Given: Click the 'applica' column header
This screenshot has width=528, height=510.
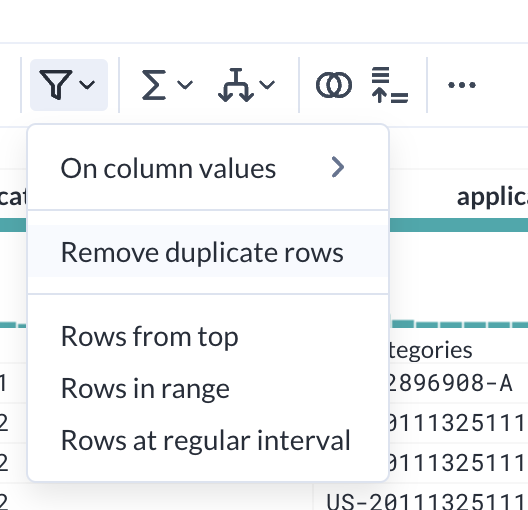Looking at the screenshot, I should (492, 197).
